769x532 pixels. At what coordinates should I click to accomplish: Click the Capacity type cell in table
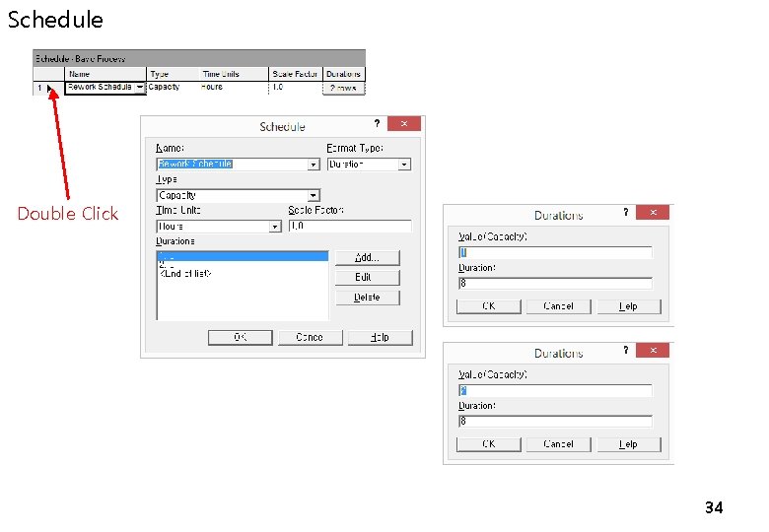174,88
